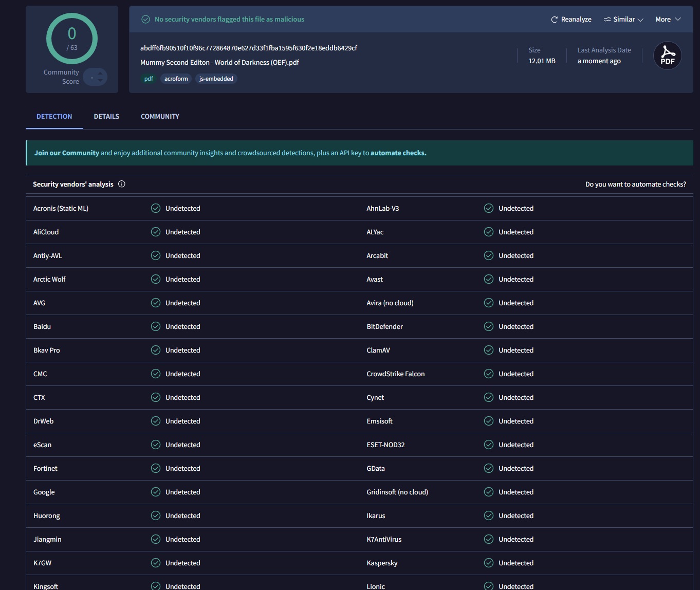Switch to the DETECTION tab
700x590 pixels.
coord(54,117)
